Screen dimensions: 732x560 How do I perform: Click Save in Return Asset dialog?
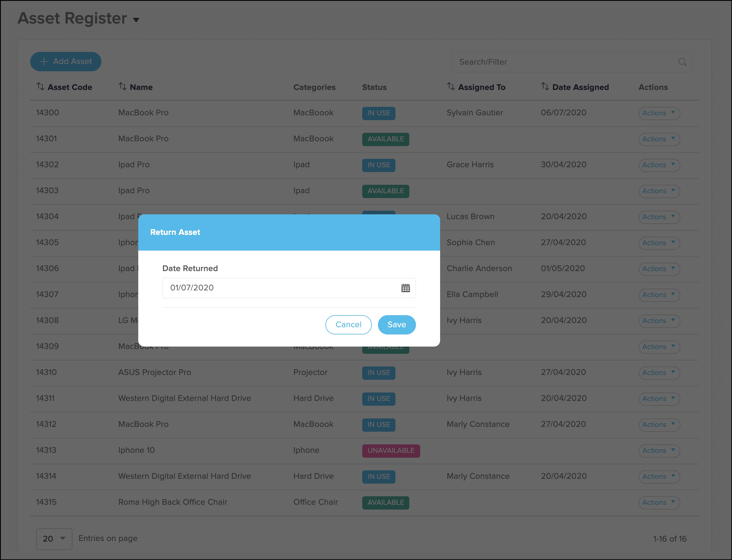pos(396,325)
